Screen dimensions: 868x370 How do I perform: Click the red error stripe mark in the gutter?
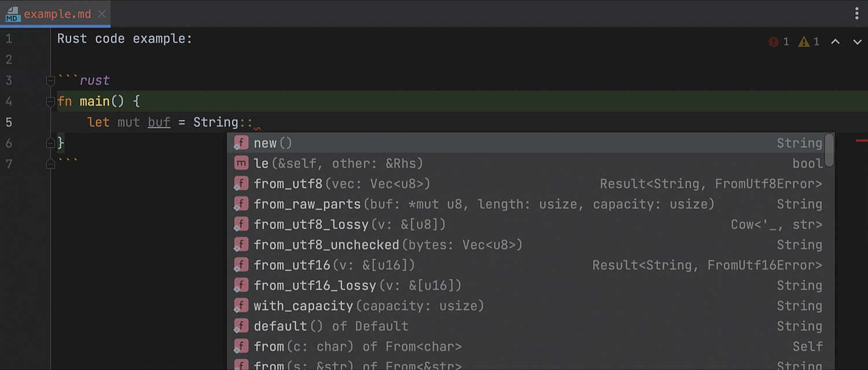click(862, 140)
